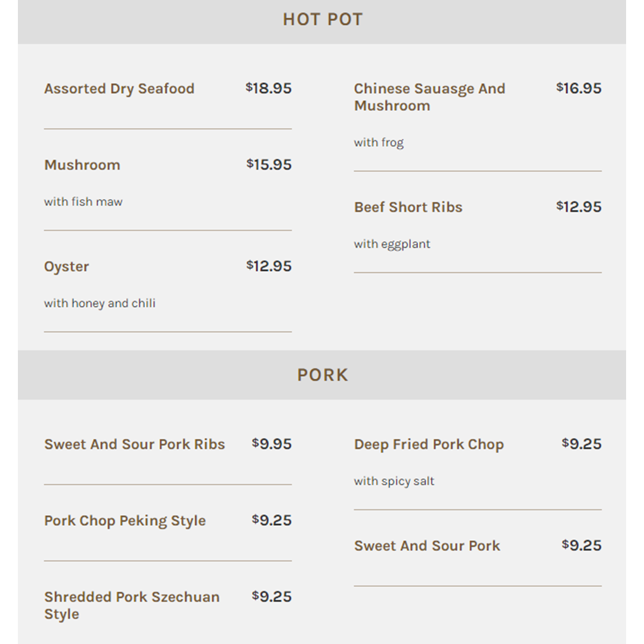Click the 'with spicy salt' description
Viewport: 644px width, 644px height.
[x=394, y=481]
